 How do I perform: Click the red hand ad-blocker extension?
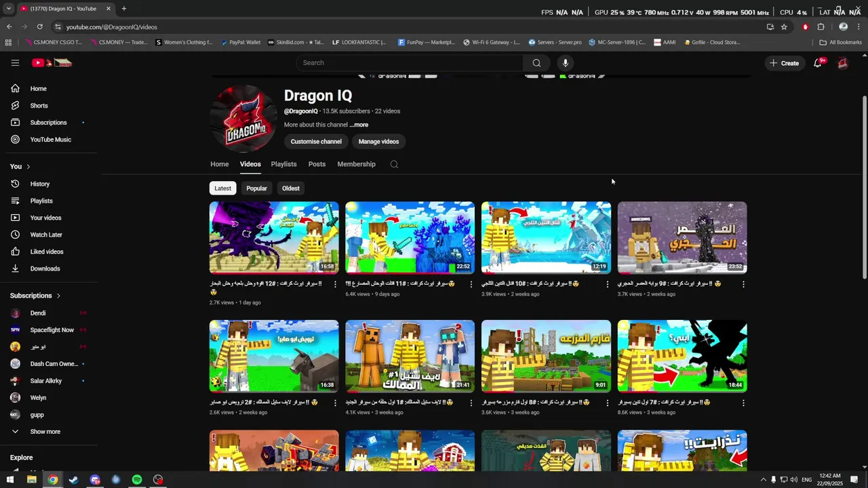[x=805, y=27]
